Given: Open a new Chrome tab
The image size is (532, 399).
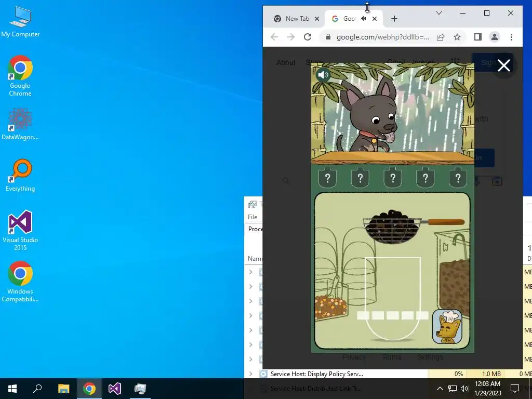Looking at the screenshot, I should coord(394,19).
